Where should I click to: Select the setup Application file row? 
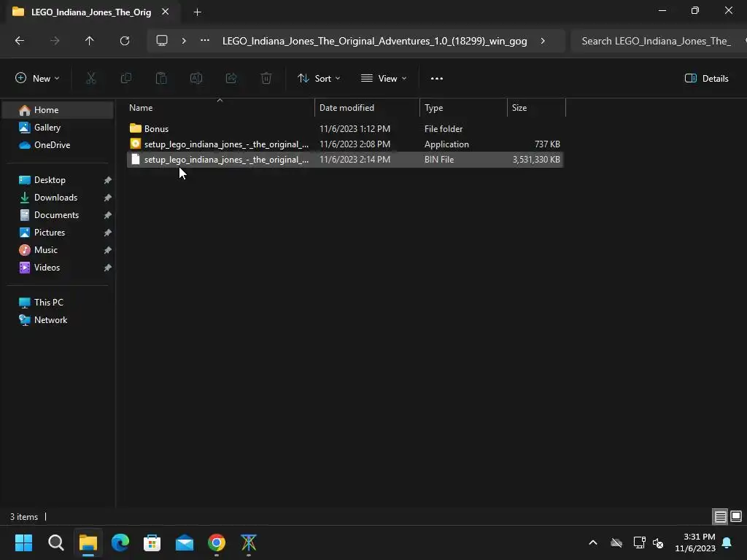(x=345, y=144)
